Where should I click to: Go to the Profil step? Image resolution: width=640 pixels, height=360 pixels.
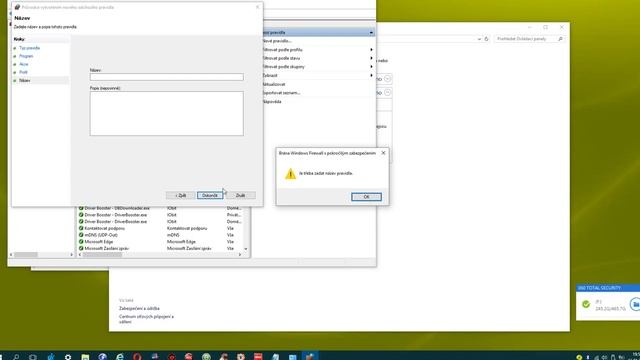pyautogui.click(x=23, y=72)
